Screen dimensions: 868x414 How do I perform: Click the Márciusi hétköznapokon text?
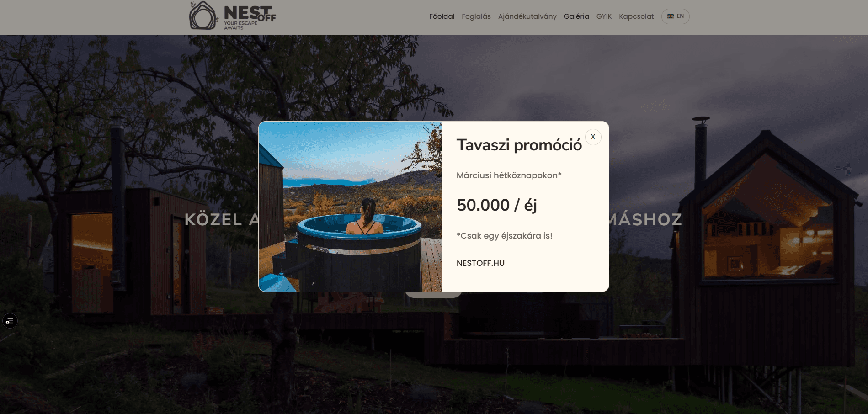(509, 175)
